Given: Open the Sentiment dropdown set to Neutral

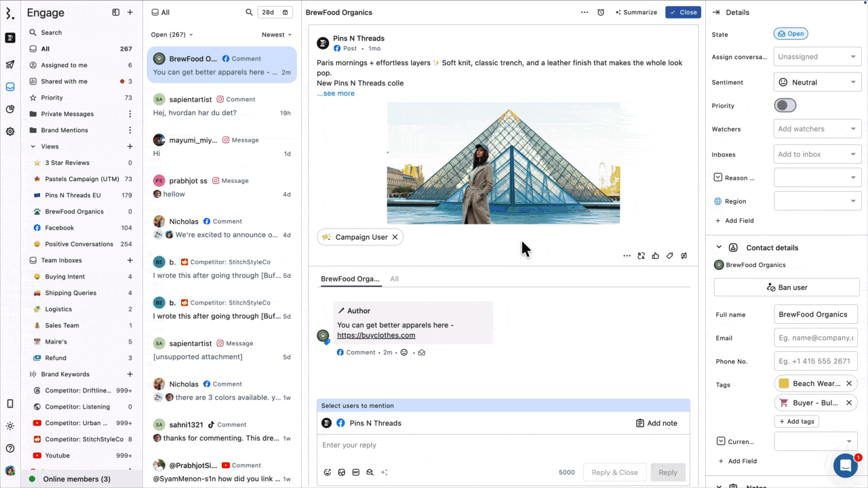Looking at the screenshot, I should click(817, 82).
